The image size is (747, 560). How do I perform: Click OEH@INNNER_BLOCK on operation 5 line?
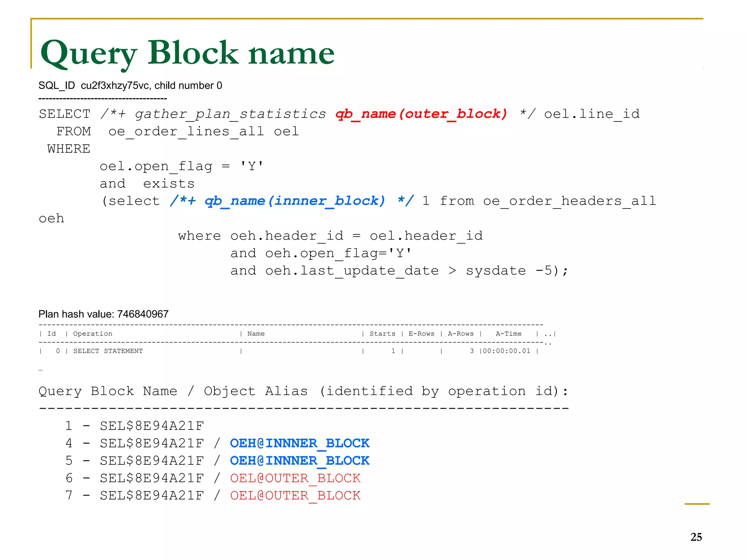300,461
